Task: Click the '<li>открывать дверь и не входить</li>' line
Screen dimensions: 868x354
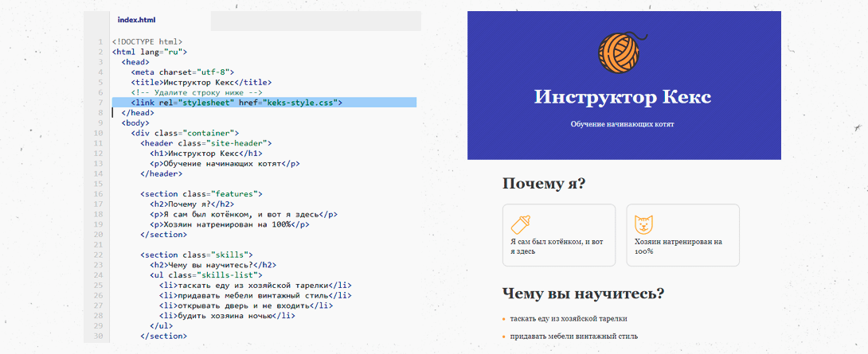Action: tap(246, 305)
